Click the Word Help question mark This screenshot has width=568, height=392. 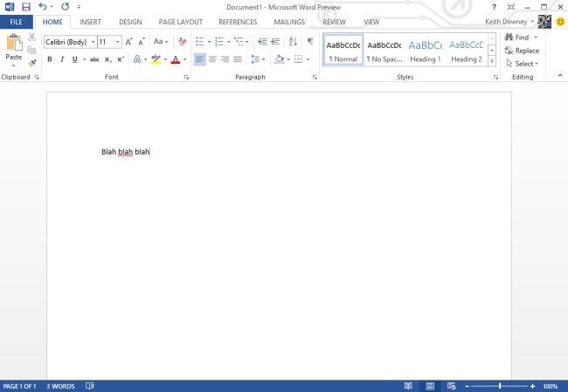point(494,7)
